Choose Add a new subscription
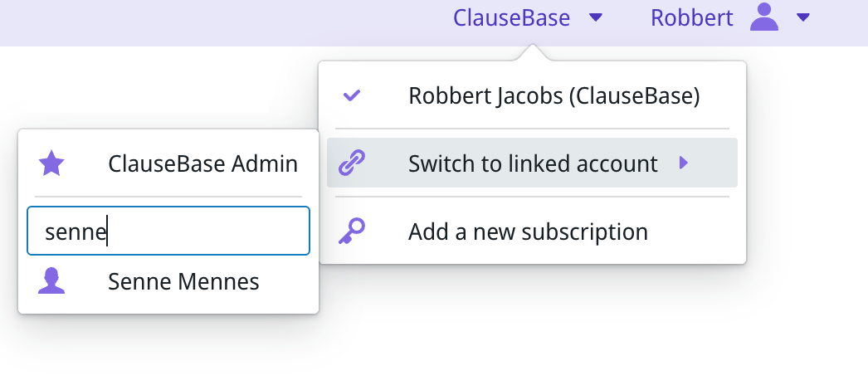Viewport: 868px width, 385px height. click(528, 231)
